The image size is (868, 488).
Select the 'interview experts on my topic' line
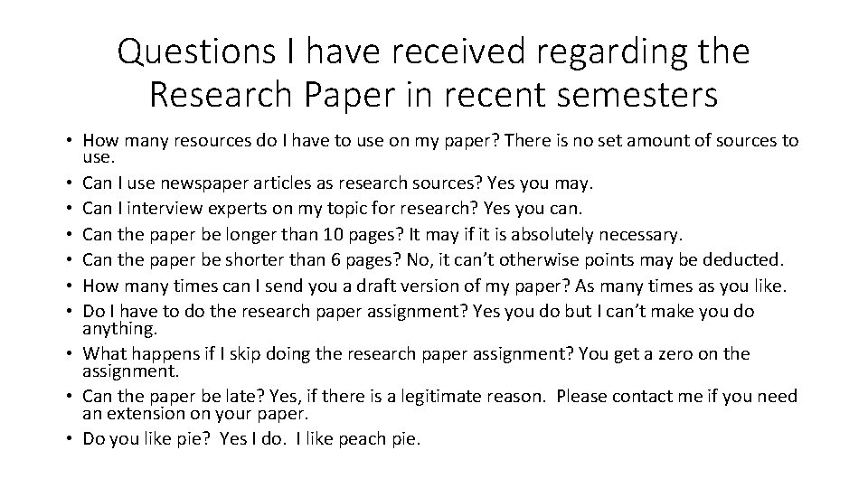point(271,210)
